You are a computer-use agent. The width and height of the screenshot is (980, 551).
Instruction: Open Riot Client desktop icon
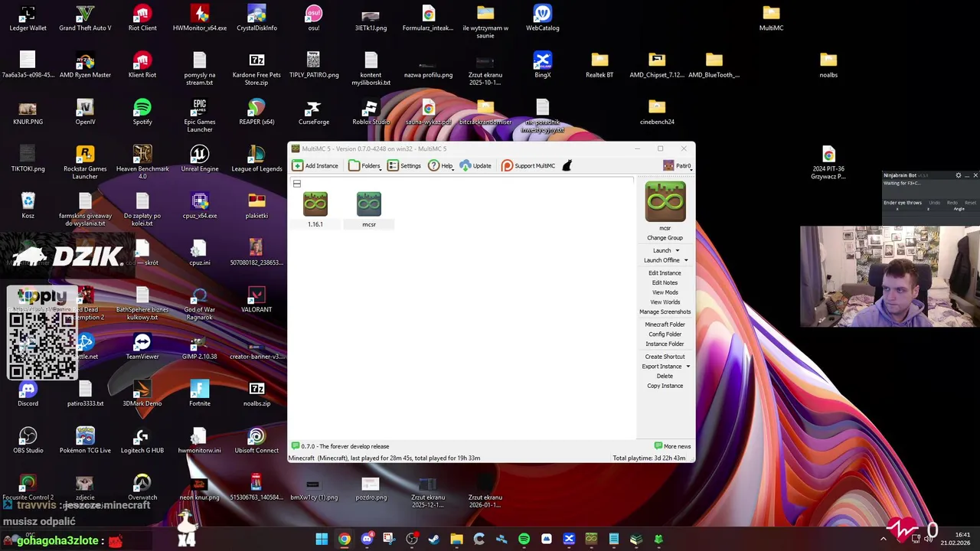tap(142, 19)
